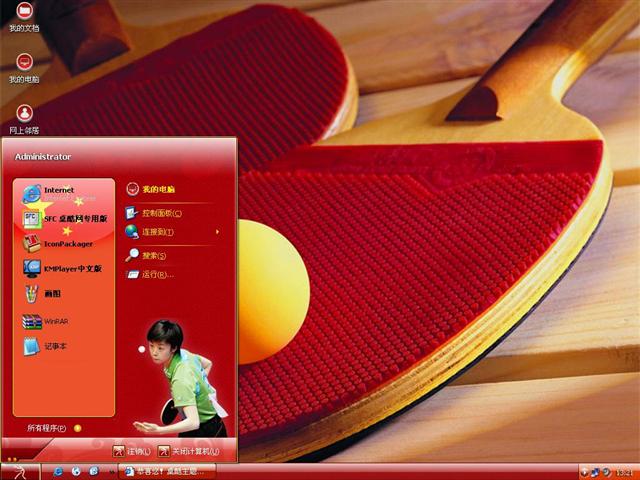The image size is (640, 480).
Task: Select 我的电脑 desktop icon
Action: tap(24, 67)
